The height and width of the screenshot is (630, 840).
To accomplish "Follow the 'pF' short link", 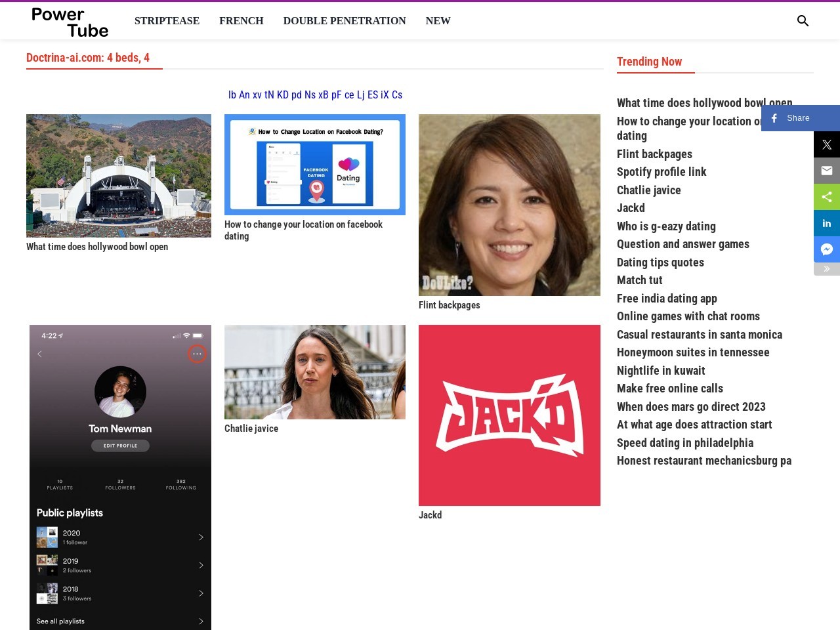I will point(337,94).
